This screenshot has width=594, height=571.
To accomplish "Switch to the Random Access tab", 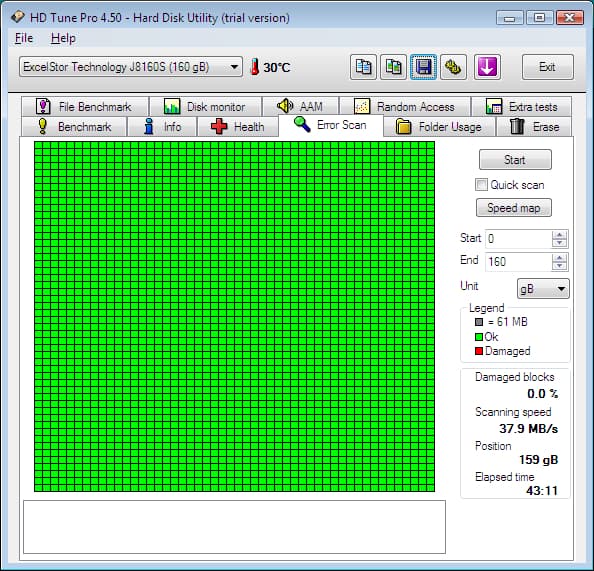I will click(x=405, y=106).
